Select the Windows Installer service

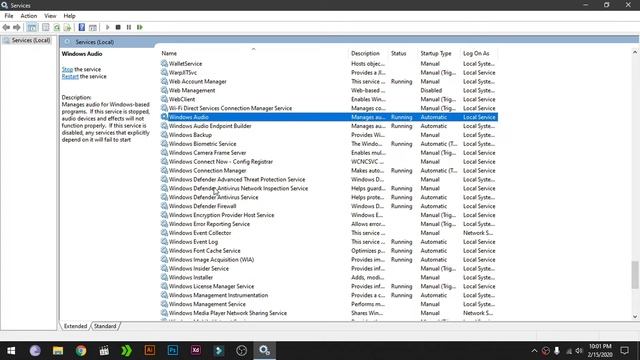coord(329,278)
